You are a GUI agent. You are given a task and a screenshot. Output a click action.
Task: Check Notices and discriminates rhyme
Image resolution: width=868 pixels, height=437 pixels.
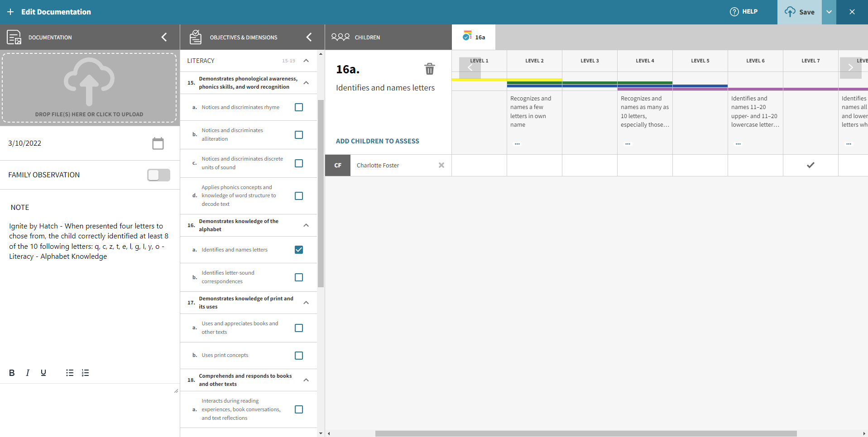pyautogui.click(x=299, y=107)
